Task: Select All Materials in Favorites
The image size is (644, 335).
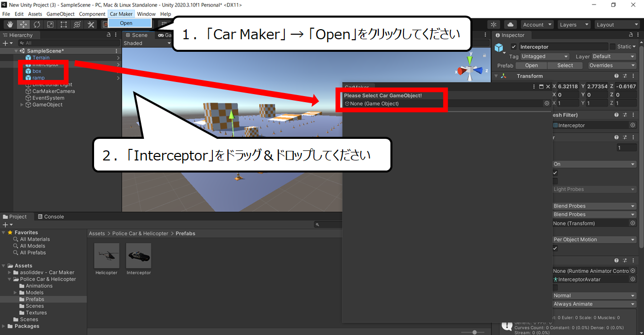Action: (x=35, y=239)
